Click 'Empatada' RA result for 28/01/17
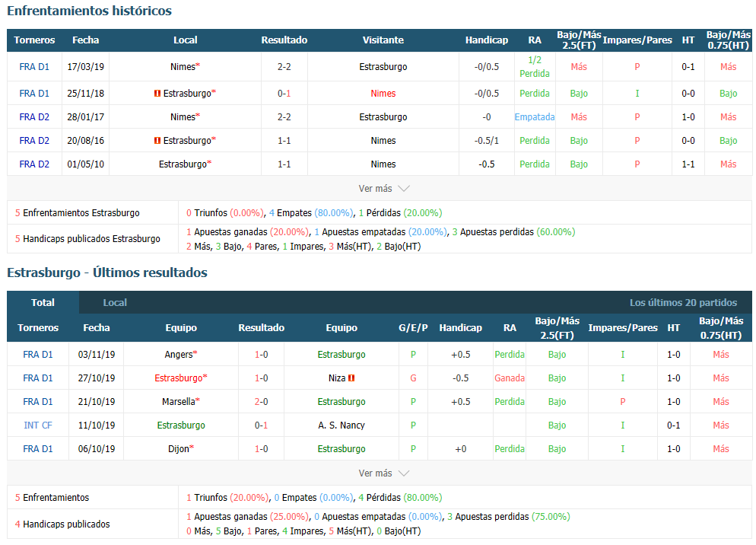 tap(534, 116)
